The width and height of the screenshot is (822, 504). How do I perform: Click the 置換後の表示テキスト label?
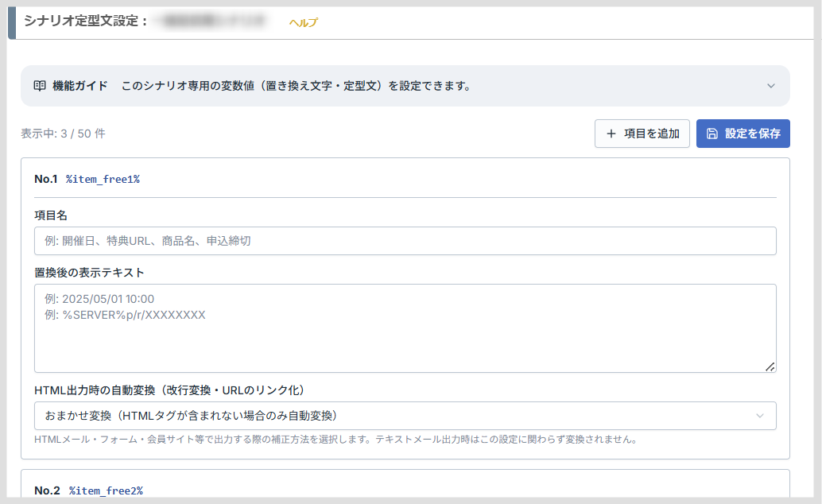[x=89, y=273]
